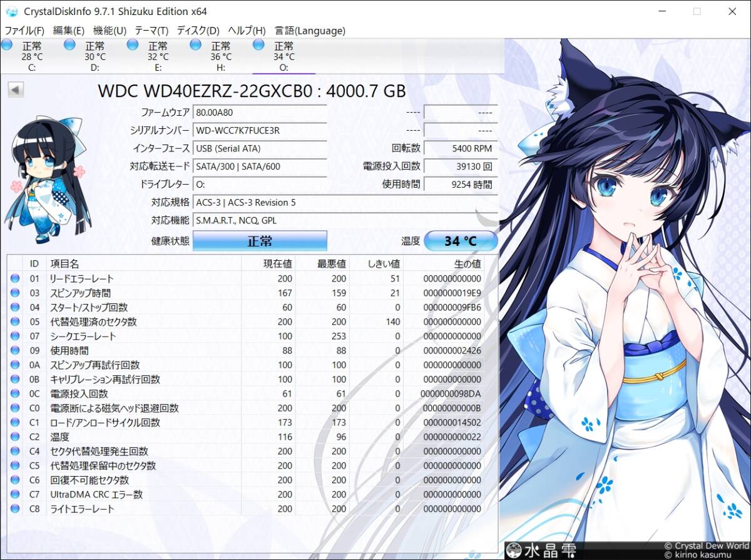This screenshot has width=751, height=560.
Task: Click status icon for C6 回復不可能セクタ数
Action: 15,480
